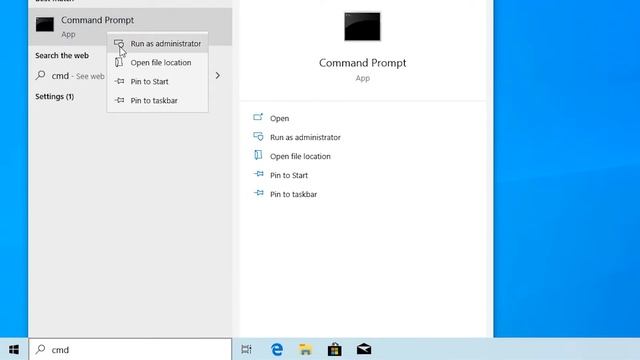
Task: Choose Open file location in the context menu
Action: (158, 62)
